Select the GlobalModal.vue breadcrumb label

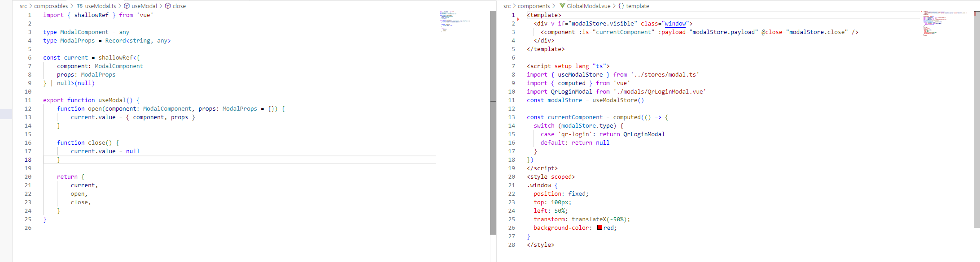588,6
